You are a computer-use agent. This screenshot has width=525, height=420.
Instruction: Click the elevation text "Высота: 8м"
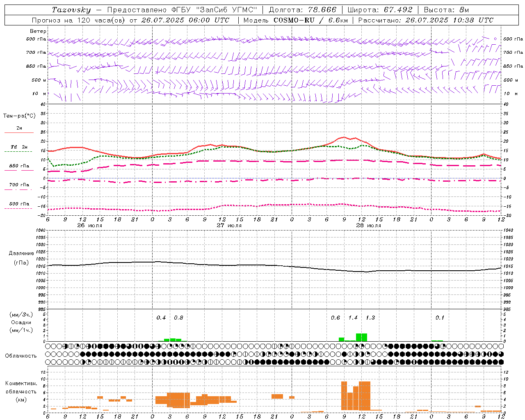[x=446, y=10]
